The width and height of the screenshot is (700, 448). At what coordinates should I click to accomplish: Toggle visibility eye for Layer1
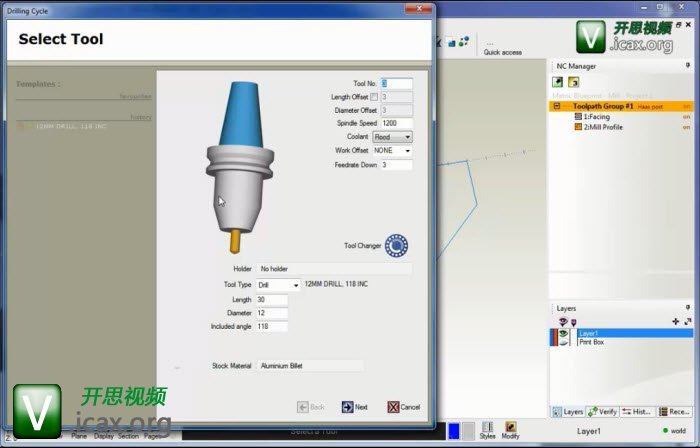point(563,334)
